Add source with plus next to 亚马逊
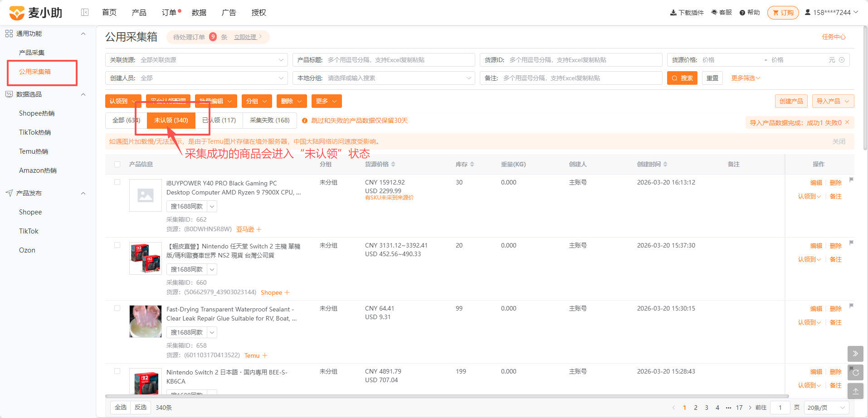868x418 pixels. click(259, 229)
